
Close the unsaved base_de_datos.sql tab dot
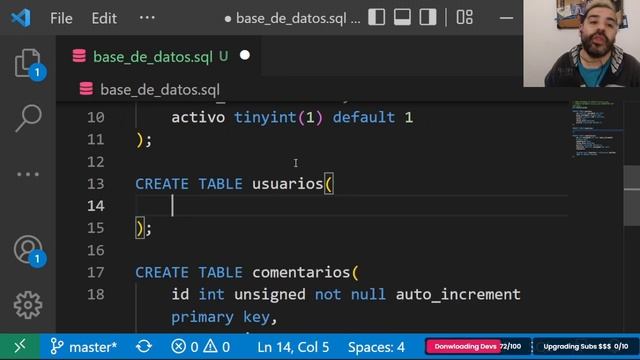pos(245,55)
